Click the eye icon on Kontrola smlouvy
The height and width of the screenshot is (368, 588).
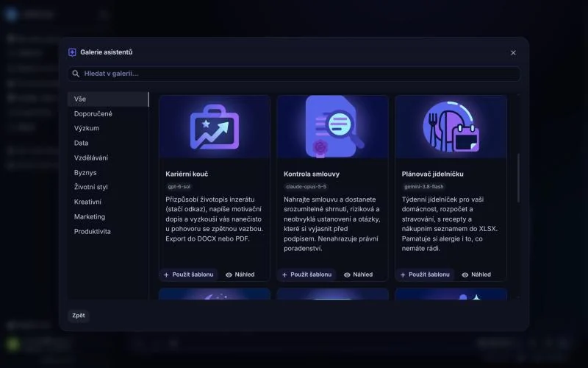[347, 275]
